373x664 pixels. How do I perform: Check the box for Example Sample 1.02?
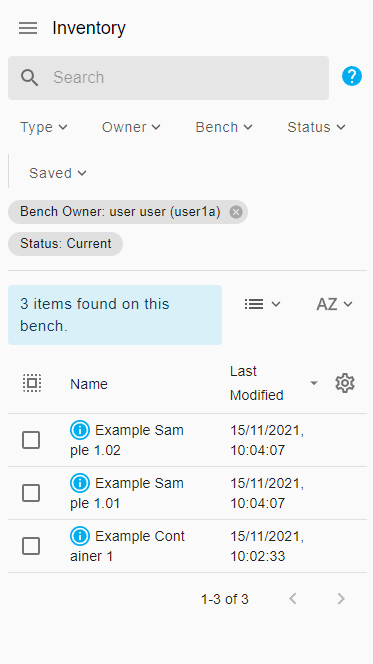(31, 440)
